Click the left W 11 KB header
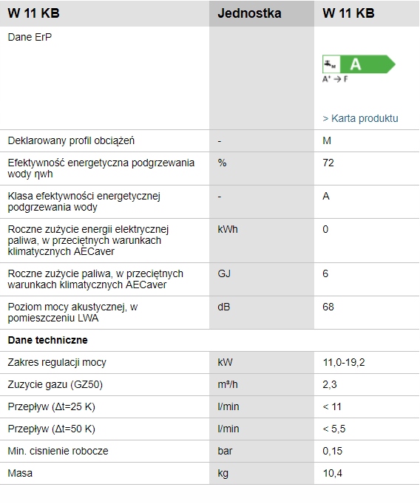 click(33, 13)
